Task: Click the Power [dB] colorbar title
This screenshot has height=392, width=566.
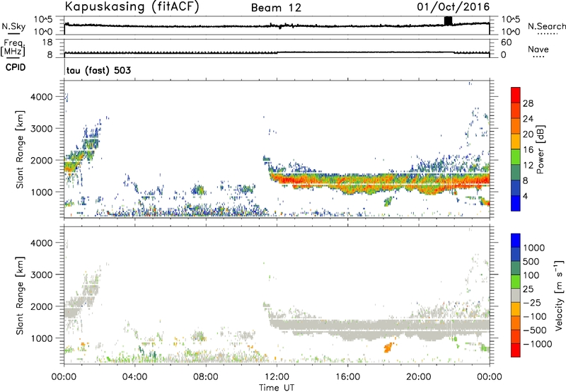Action: (541, 149)
